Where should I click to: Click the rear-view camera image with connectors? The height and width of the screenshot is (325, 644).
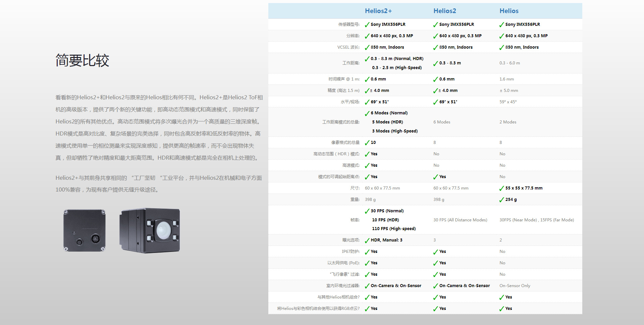point(85,230)
